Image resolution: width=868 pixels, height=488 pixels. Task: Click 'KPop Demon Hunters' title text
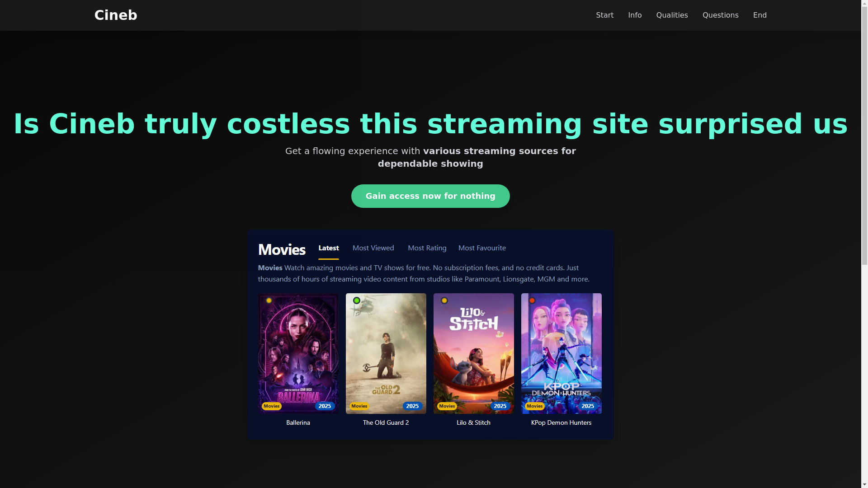(561, 423)
